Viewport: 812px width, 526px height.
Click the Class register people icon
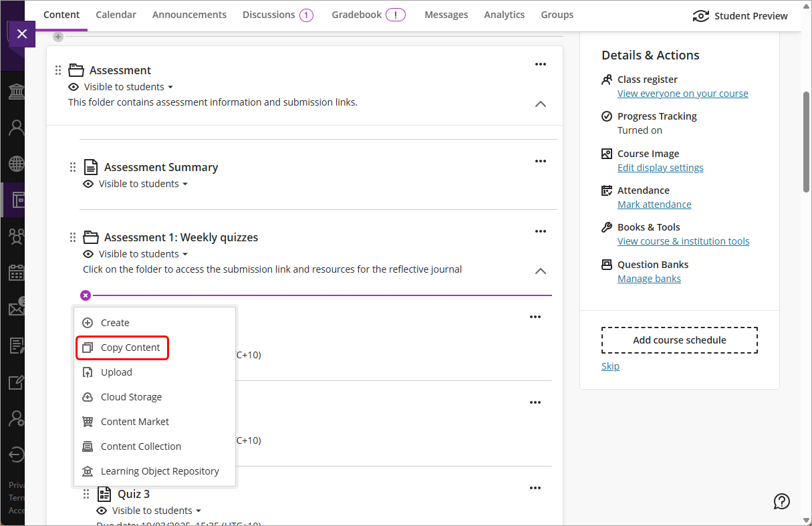607,80
